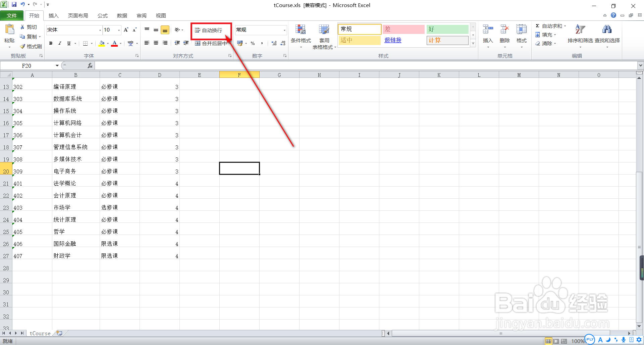Open the iFLY input settings gear
Viewport: 644px width, 345px height.
tap(639, 340)
